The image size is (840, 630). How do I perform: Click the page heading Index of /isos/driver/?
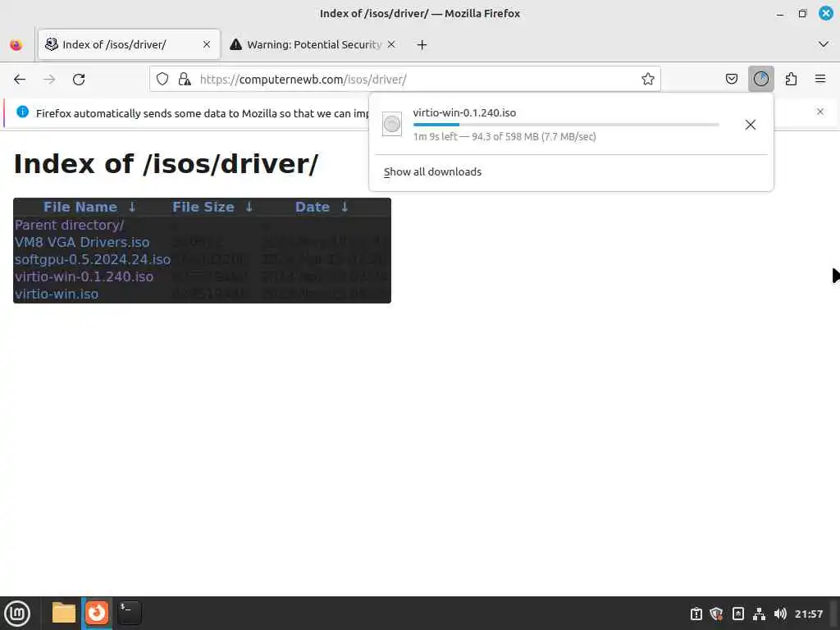click(166, 164)
